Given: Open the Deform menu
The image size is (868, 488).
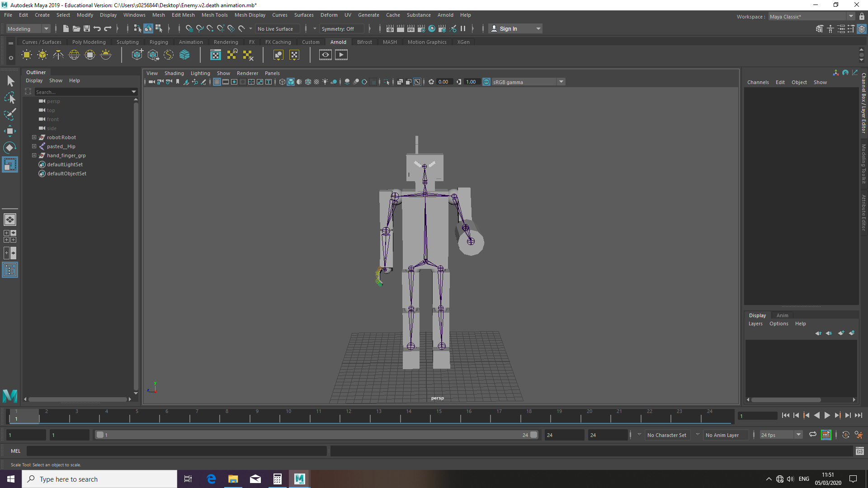Looking at the screenshot, I should (x=329, y=15).
